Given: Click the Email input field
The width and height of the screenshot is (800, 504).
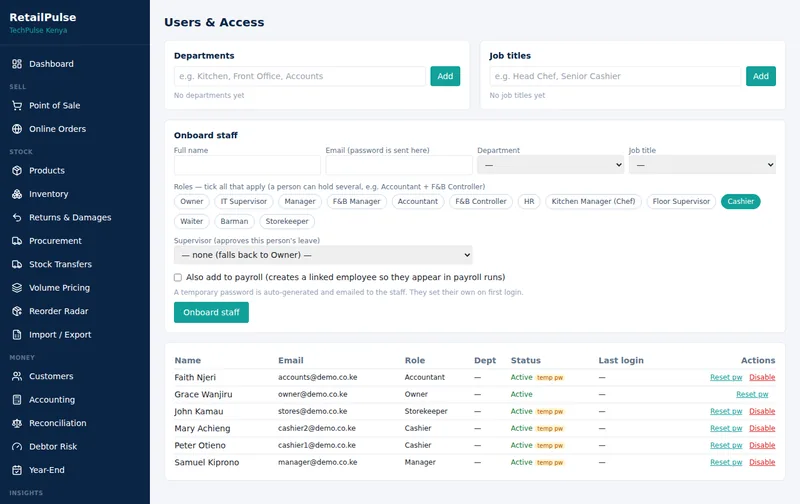Looking at the screenshot, I should coord(399,165).
